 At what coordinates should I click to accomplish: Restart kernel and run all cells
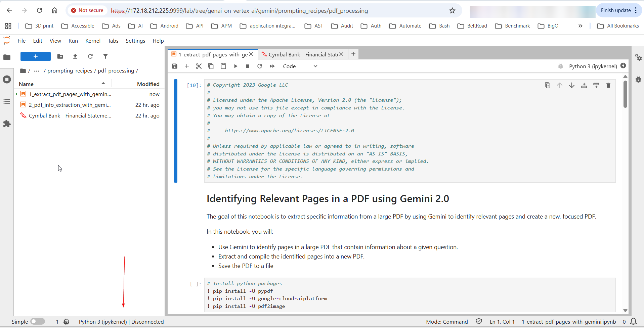click(x=272, y=66)
